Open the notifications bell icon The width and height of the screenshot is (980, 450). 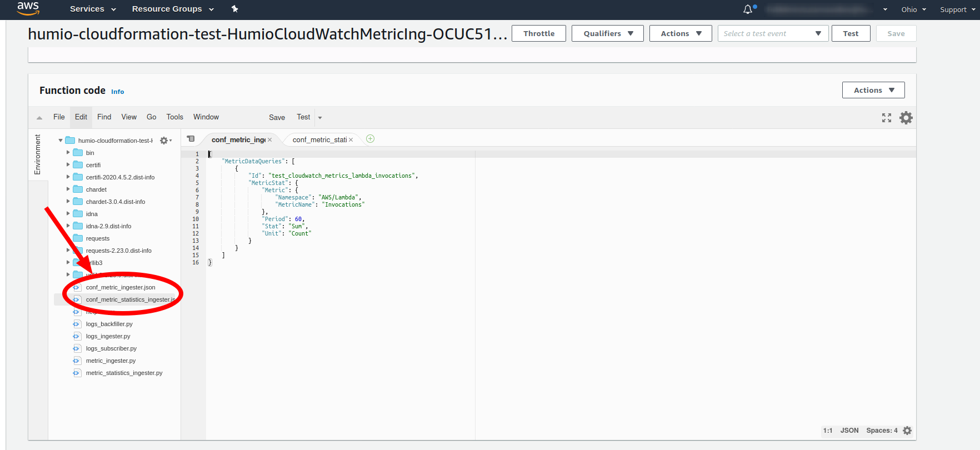pyautogui.click(x=748, y=9)
